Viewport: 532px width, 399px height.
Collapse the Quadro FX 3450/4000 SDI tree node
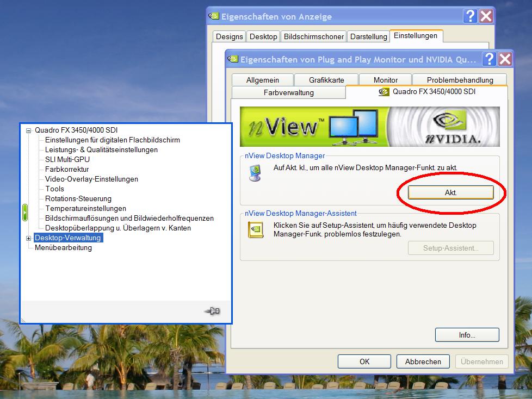28,130
